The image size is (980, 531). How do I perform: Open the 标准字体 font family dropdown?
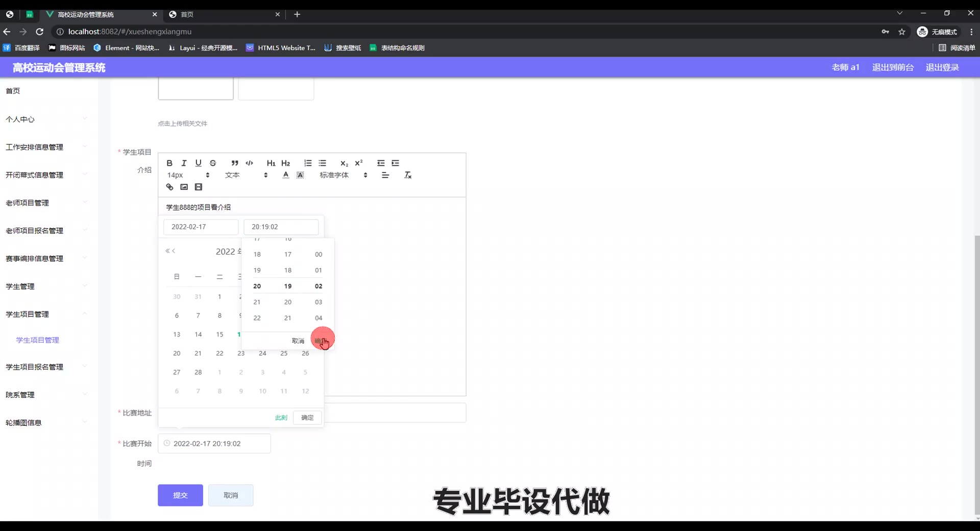(x=343, y=175)
